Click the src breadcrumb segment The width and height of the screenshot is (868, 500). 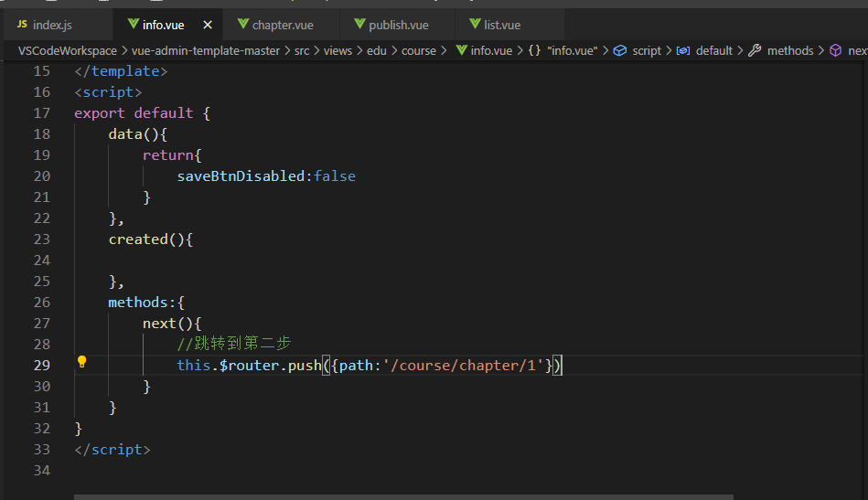(x=302, y=51)
